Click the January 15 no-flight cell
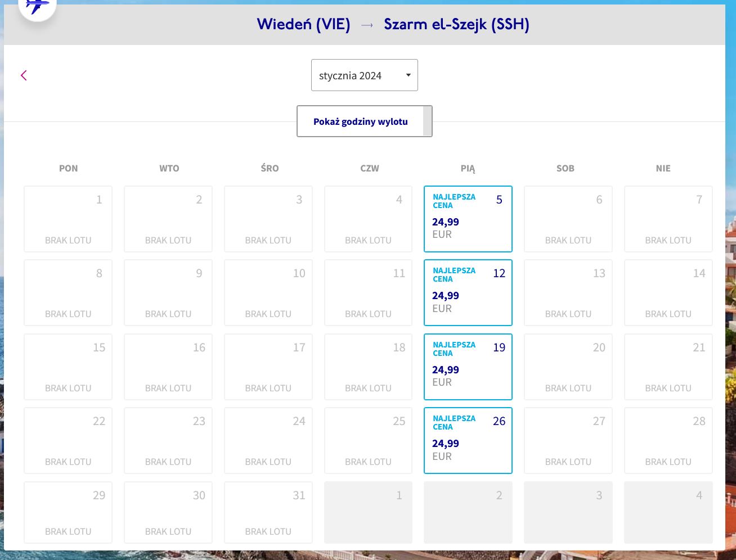This screenshot has width=736, height=560. tap(68, 367)
